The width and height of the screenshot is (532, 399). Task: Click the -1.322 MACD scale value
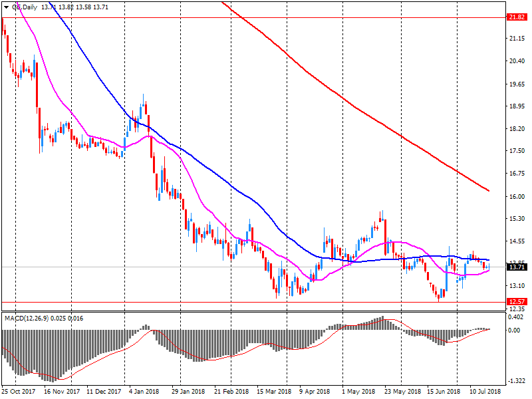point(517,380)
